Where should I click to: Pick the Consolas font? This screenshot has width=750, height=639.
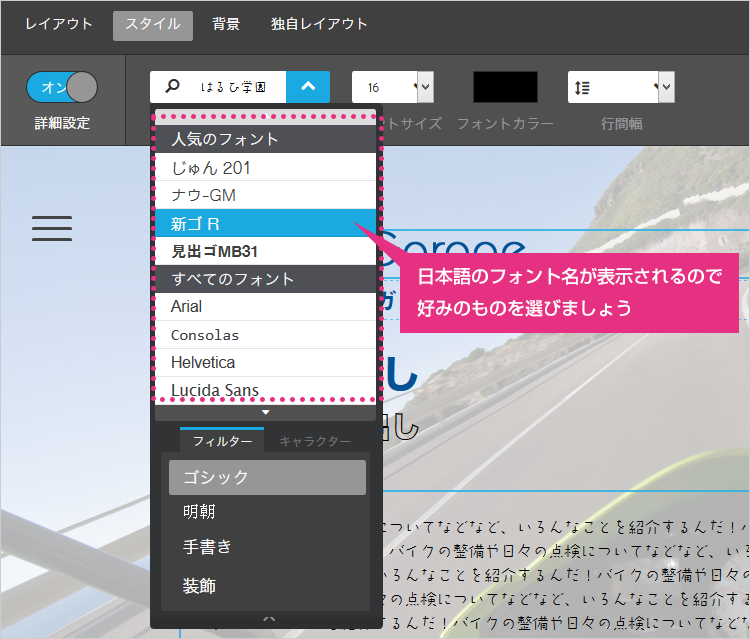(265, 335)
